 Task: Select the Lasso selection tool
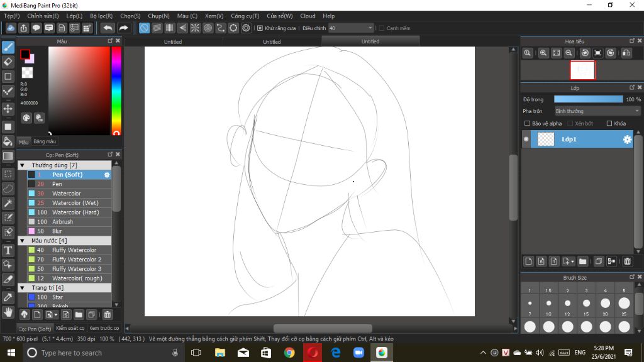[x=8, y=189]
